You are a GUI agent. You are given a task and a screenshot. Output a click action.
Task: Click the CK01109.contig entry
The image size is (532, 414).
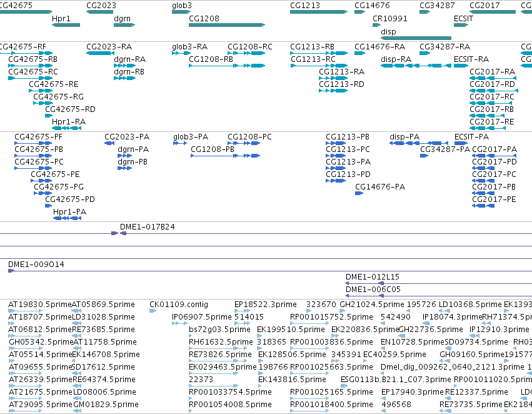click(178, 305)
